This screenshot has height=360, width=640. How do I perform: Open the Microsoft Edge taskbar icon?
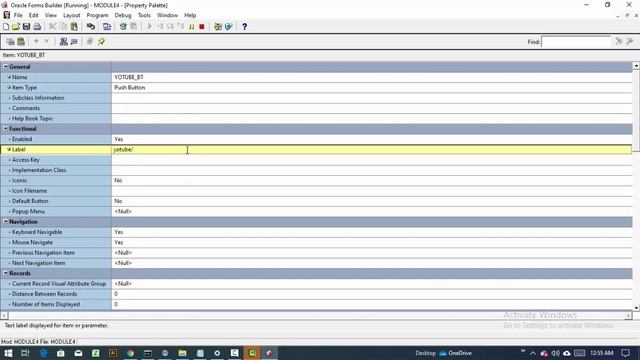[43, 353]
